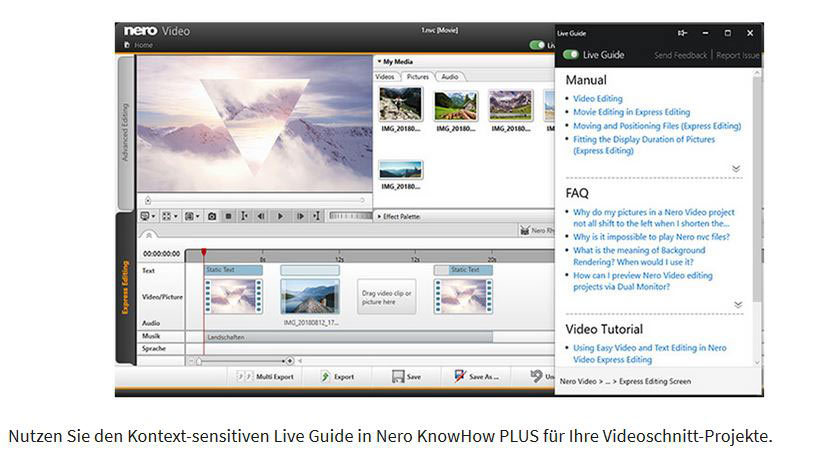Select the purple mountain photo thumbnail
823x467 pixels.
pos(511,105)
